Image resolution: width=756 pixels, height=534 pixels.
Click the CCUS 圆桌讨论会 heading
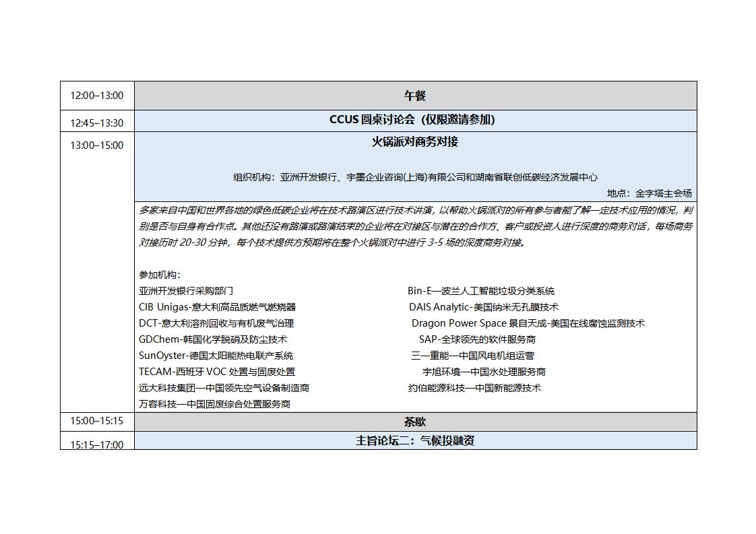(x=412, y=119)
